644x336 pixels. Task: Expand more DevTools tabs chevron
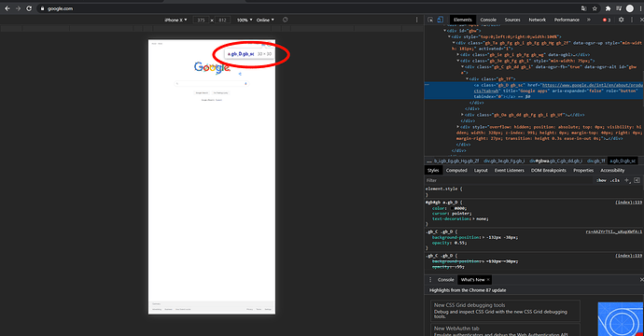coord(589,20)
